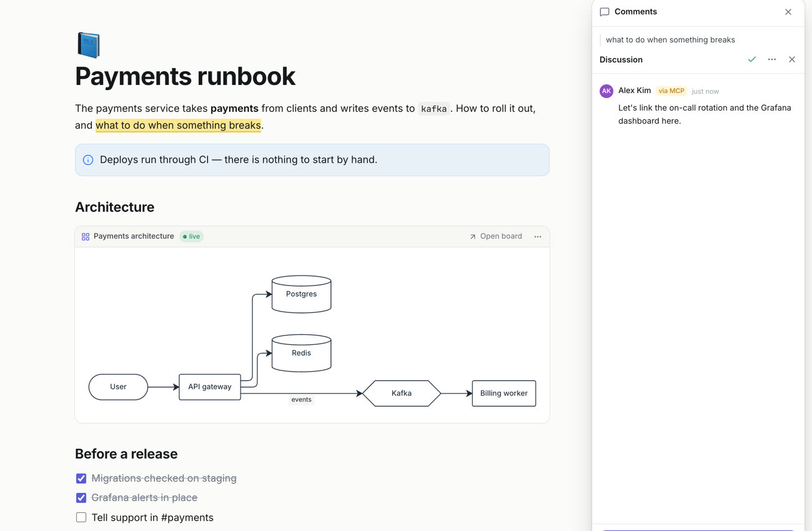The image size is (812, 531).
Task: Select the User node in the diagram
Action: click(x=118, y=387)
